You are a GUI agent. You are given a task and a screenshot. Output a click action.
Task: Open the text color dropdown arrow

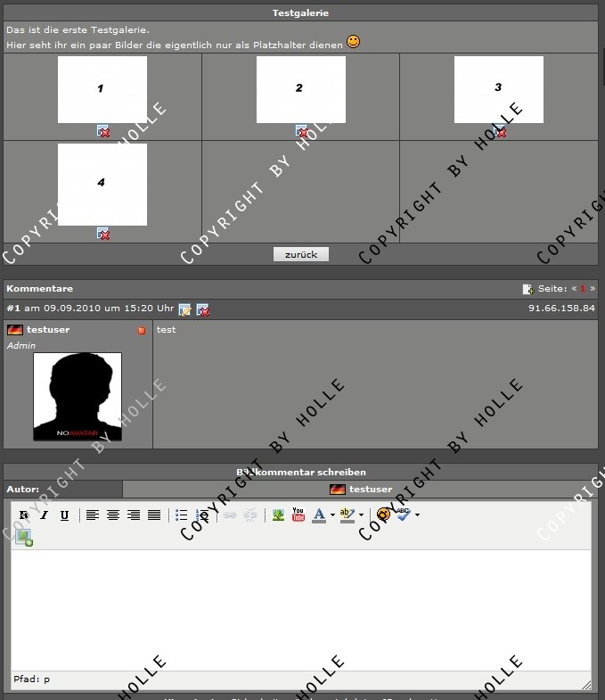pyautogui.click(x=332, y=515)
